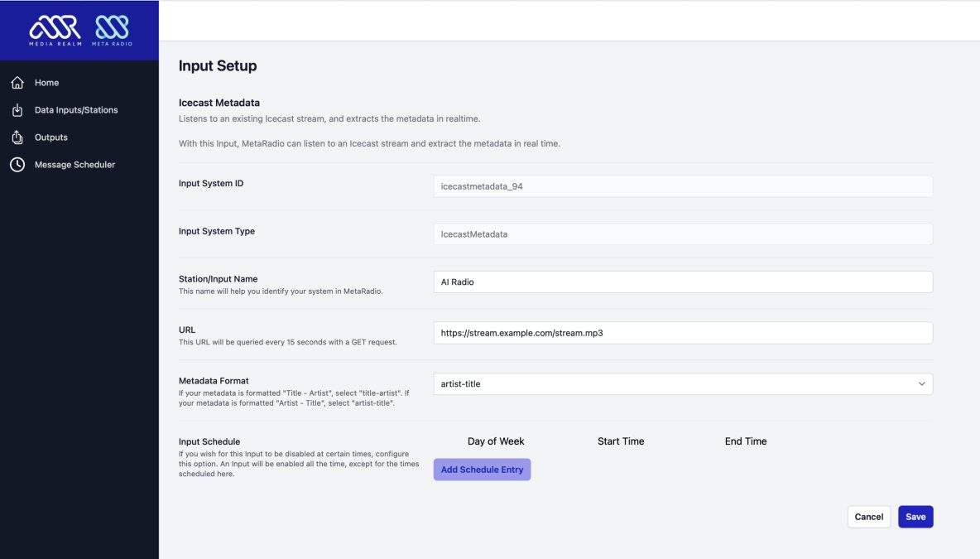This screenshot has width=980, height=559.
Task: Open the Message Scheduler text link
Action: click(74, 165)
